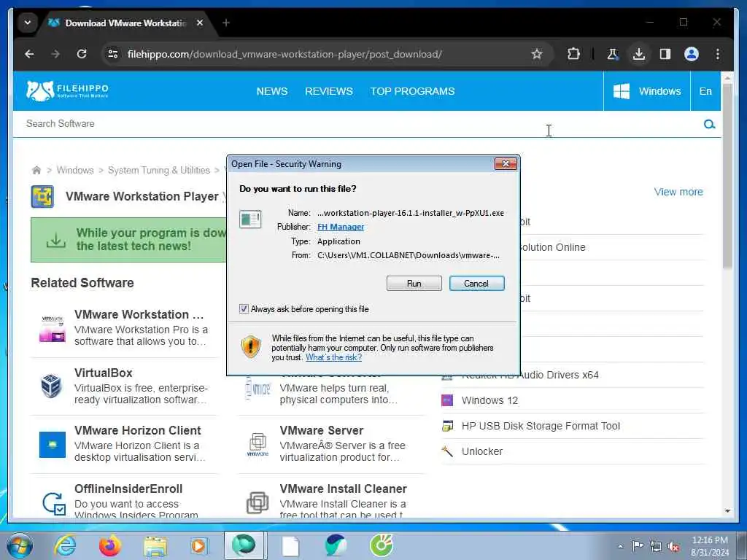Open the VirtualBox related software entry

coord(104,373)
